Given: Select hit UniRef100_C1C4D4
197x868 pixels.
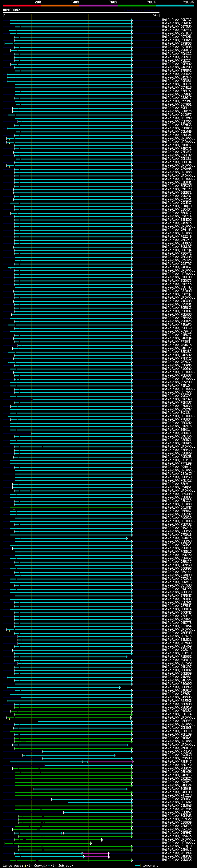Looking at the screenshot, I should [177, 210].
